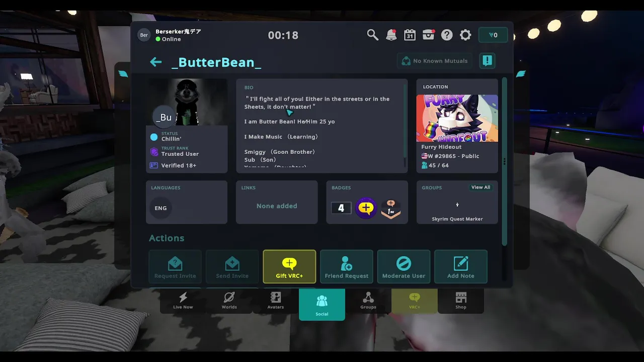
Task: Click the wing tab right of the menu
Action: pos(521,74)
